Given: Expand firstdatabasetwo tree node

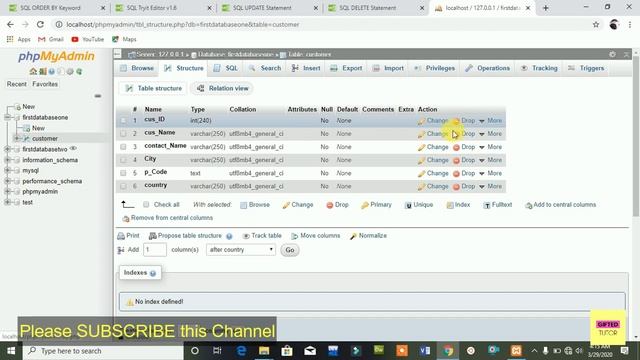Looking at the screenshot, I should click(x=7, y=149).
